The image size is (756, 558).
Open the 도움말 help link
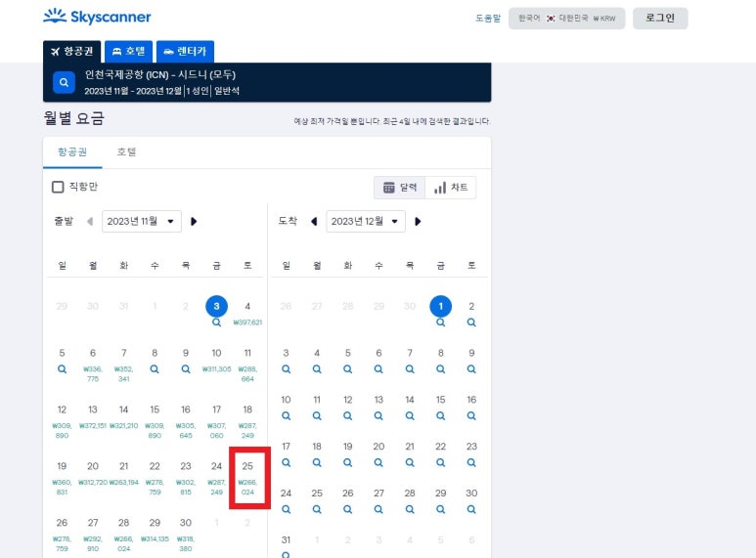(488, 19)
